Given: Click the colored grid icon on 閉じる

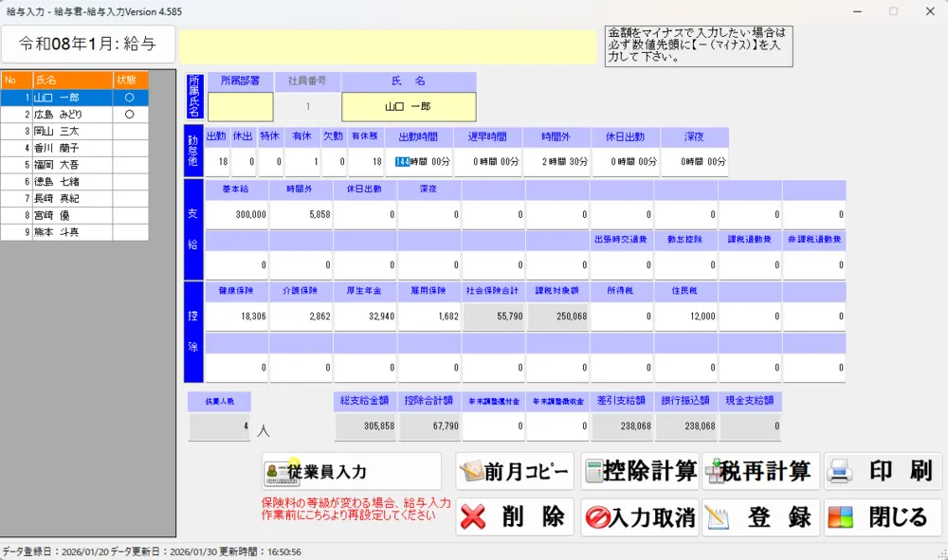Looking at the screenshot, I should [839, 517].
